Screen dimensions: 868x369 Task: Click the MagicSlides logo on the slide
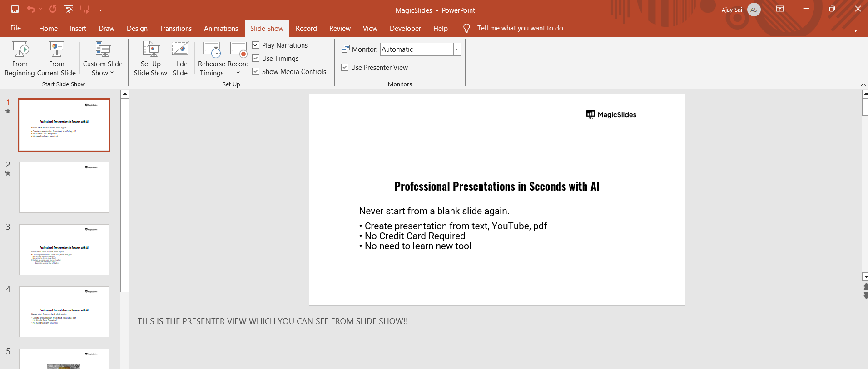[611, 114]
